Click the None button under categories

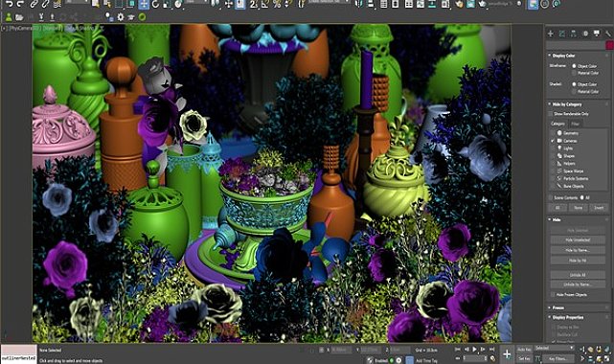tap(578, 208)
